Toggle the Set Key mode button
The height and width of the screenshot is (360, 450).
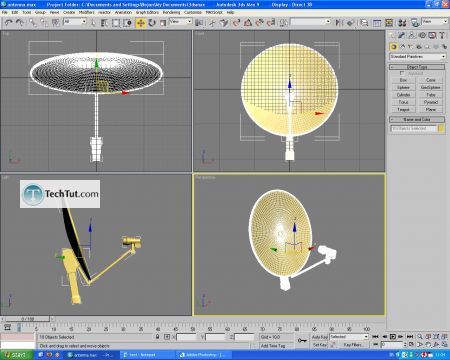pos(320,345)
